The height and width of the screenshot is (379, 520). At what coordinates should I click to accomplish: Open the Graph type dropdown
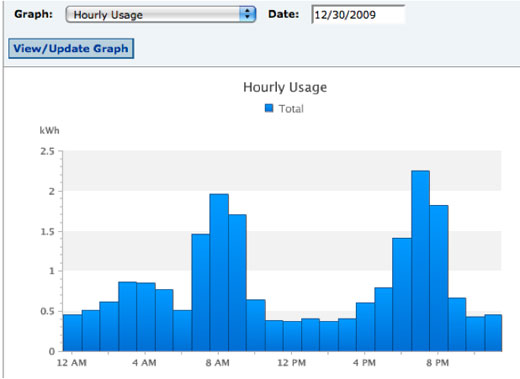(161, 14)
